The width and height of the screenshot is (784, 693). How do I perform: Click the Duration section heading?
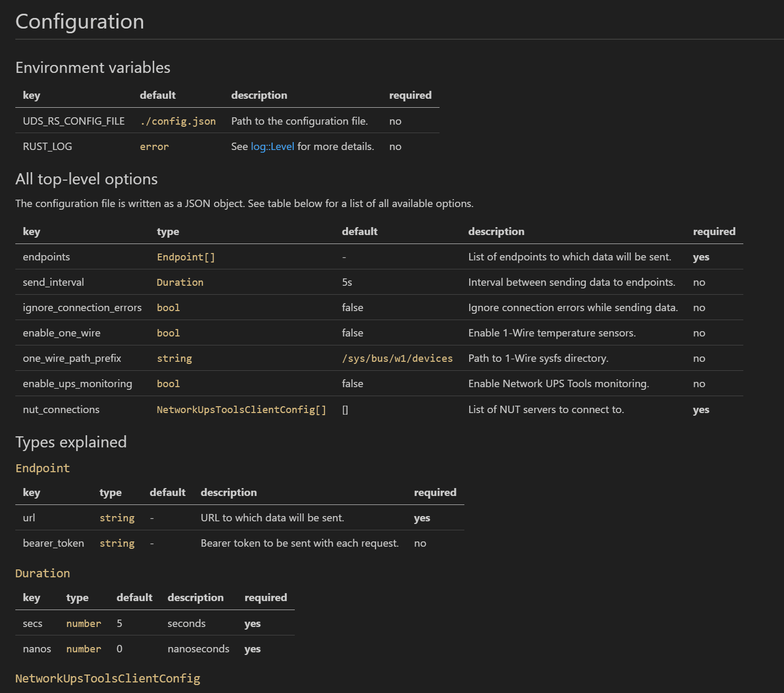pos(42,573)
